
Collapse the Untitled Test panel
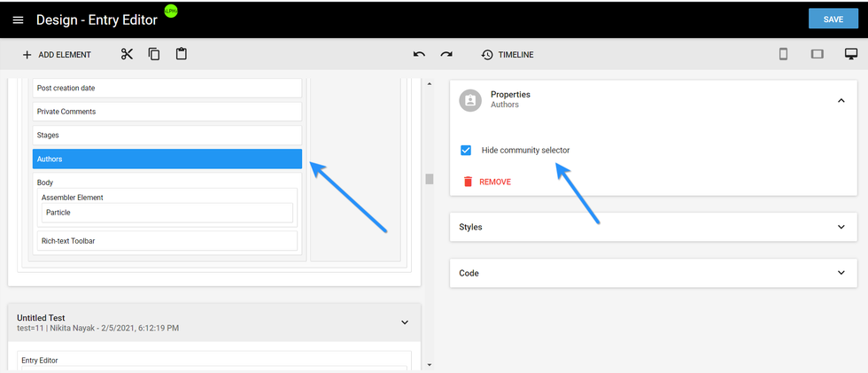[405, 322]
